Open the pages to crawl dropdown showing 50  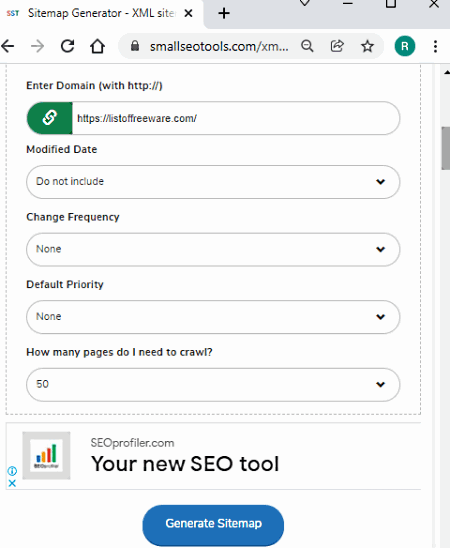coord(213,384)
